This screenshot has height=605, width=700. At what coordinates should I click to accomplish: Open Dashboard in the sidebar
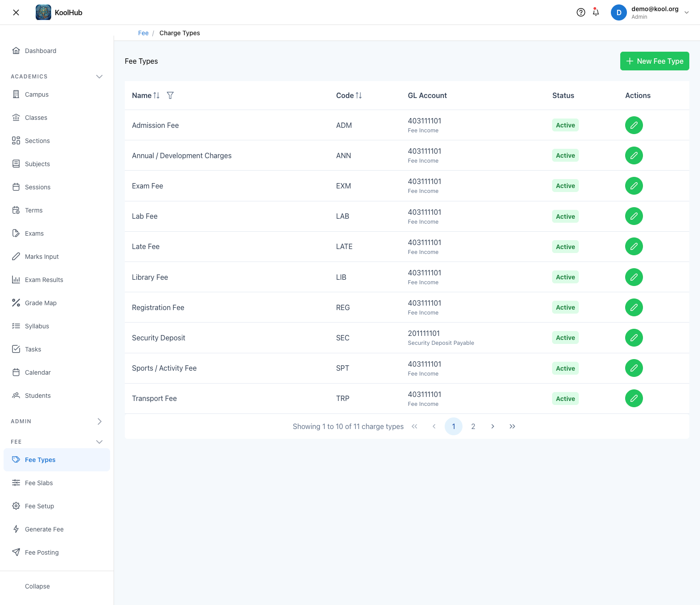coord(57,51)
